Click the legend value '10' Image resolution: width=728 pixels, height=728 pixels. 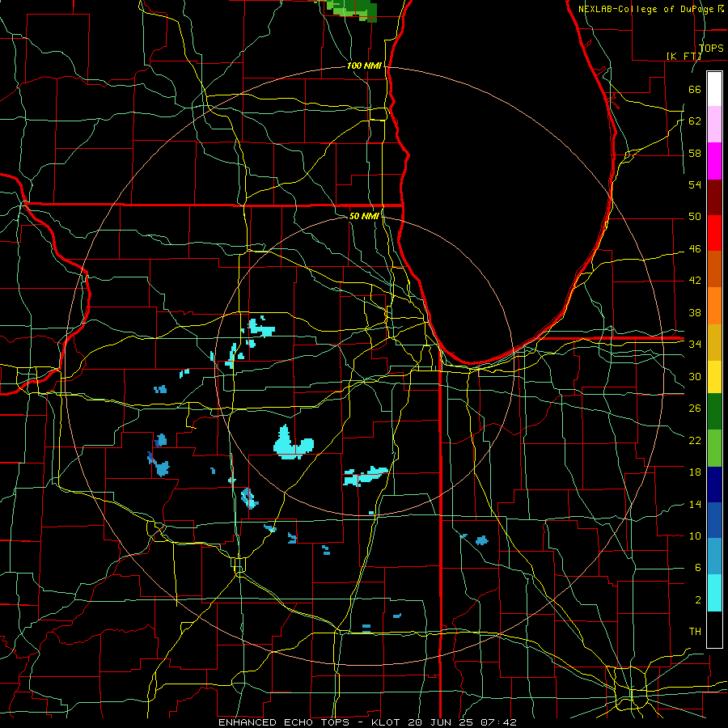(x=695, y=536)
